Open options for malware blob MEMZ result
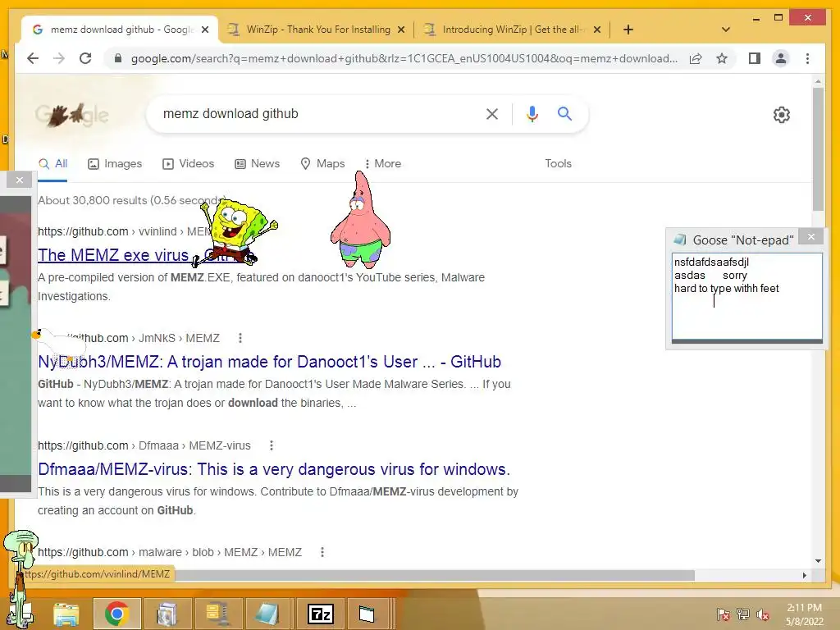 pos(322,552)
